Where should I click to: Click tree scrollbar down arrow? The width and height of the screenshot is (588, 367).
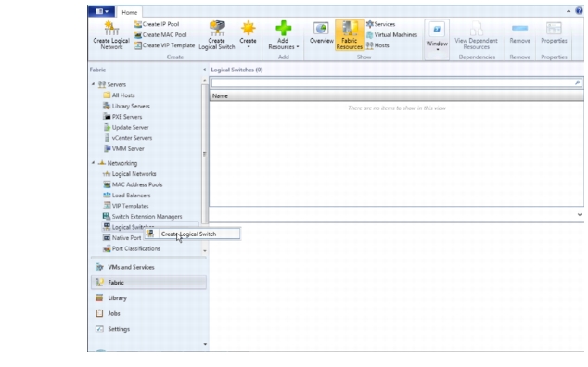[x=205, y=251]
